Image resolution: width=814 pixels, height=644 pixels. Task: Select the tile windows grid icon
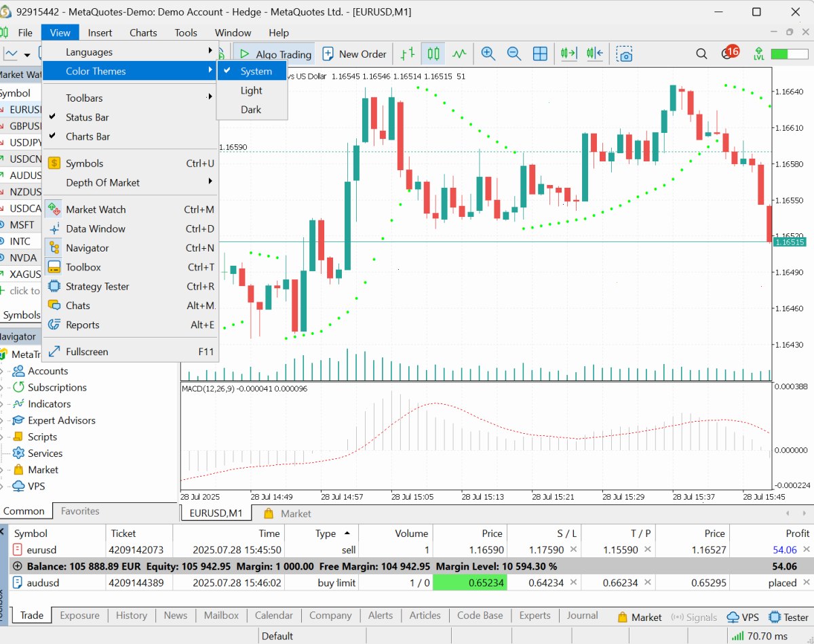coord(540,54)
